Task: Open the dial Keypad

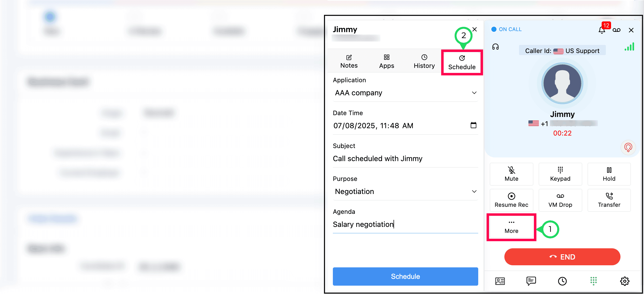Action: point(560,174)
